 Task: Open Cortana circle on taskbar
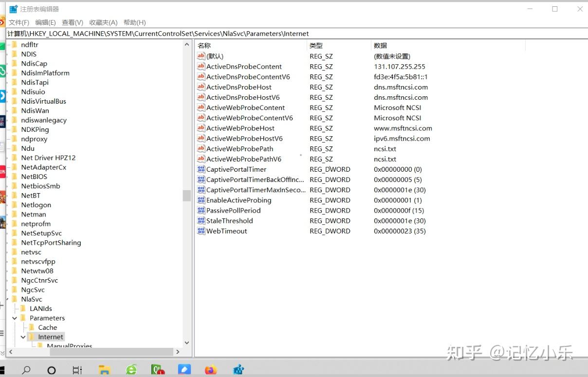click(51, 370)
